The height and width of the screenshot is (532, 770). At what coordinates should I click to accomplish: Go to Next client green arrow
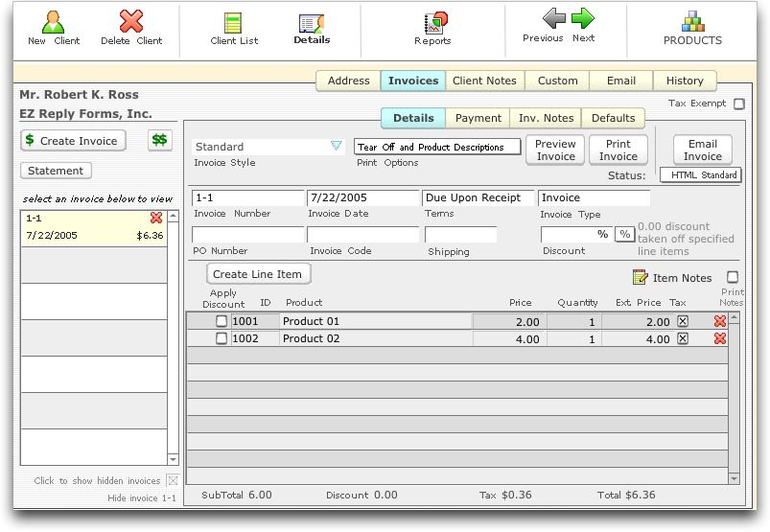tap(583, 18)
